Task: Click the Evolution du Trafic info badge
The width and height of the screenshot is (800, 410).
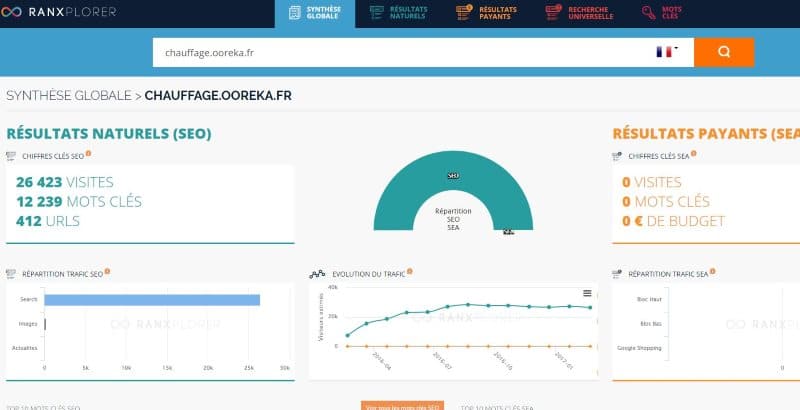Action: pos(410,271)
